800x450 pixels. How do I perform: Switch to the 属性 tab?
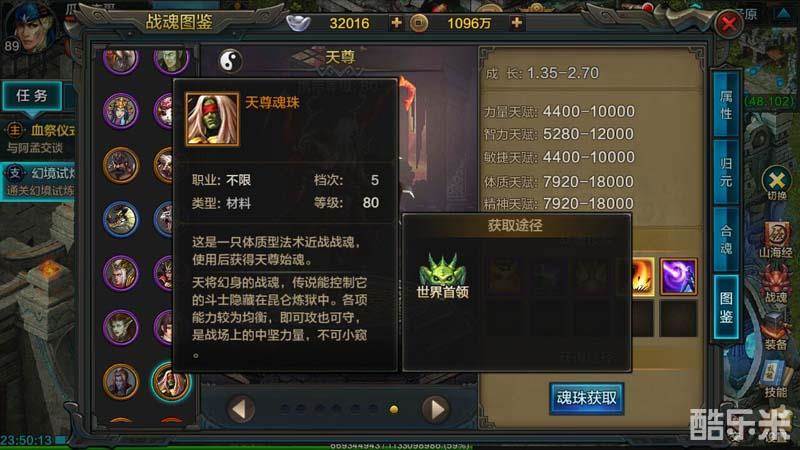(x=726, y=105)
